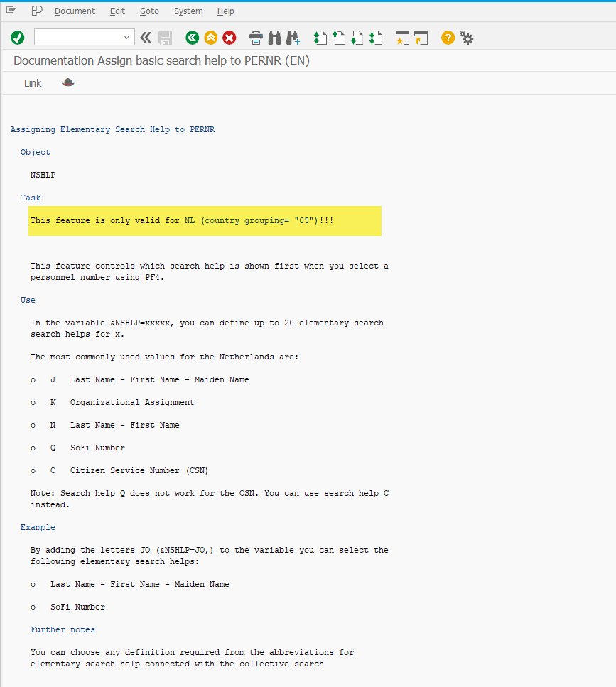Click the window menu icon at top left
The width and height of the screenshot is (616, 687).
[11, 10]
